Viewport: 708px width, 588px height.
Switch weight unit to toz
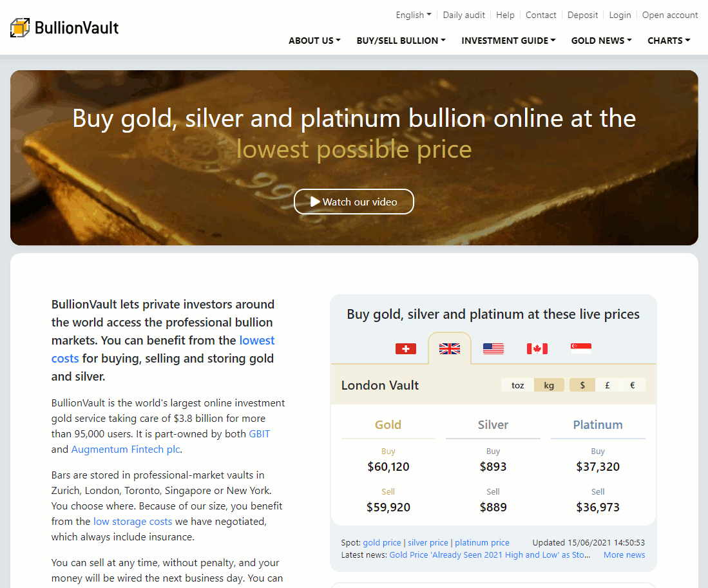(518, 385)
